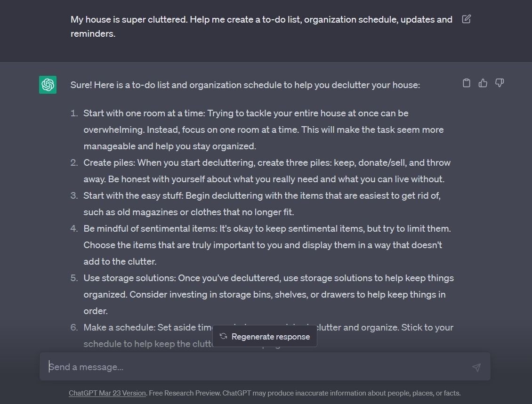532x404 pixels.
Task: Click the ChatGPT logo avatar
Action: [48, 85]
